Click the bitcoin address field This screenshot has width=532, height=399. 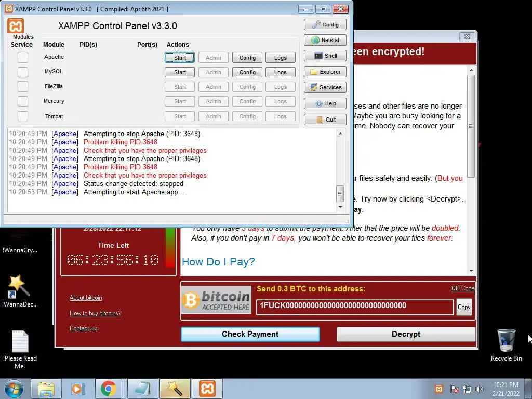[x=355, y=307]
